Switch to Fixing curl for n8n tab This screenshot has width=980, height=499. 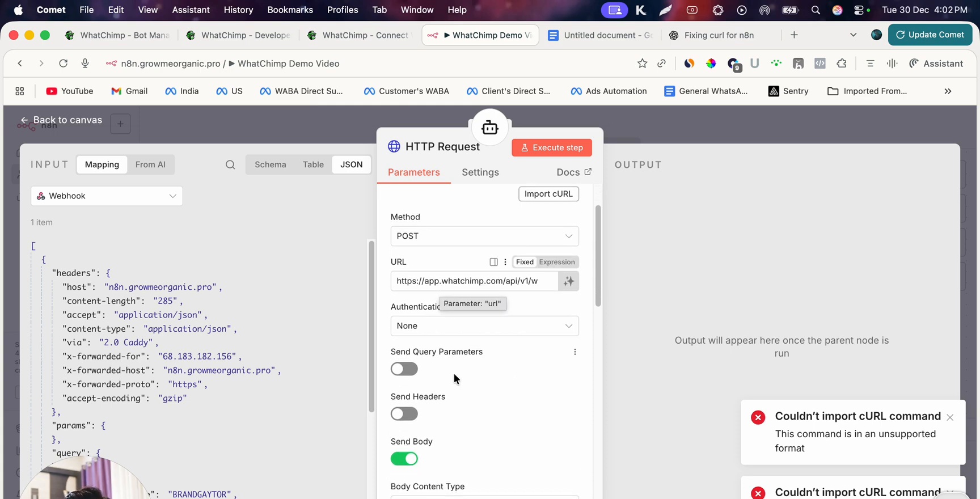(x=719, y=35)
